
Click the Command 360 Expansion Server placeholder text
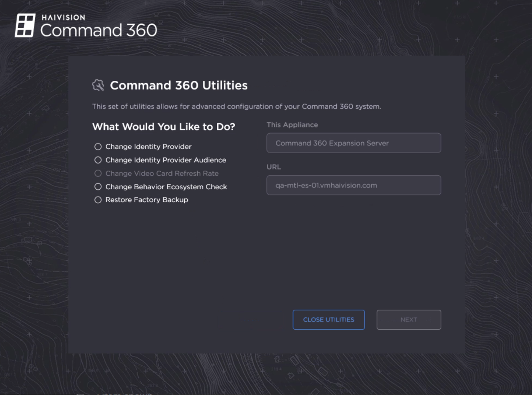[x=332, y=143]
